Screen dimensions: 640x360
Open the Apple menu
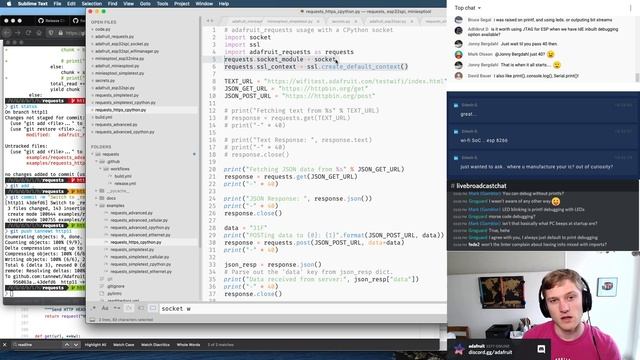[x=9, y=4]
